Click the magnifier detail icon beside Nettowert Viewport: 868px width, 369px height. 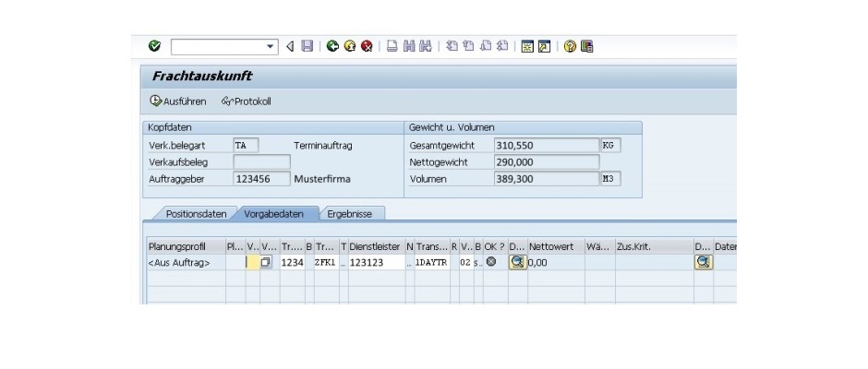coord(517,262)
